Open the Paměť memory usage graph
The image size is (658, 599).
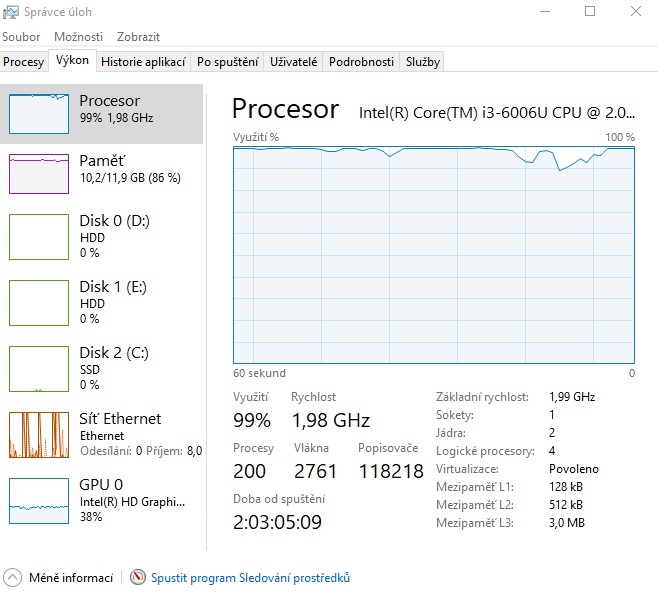tap(39, 173)
